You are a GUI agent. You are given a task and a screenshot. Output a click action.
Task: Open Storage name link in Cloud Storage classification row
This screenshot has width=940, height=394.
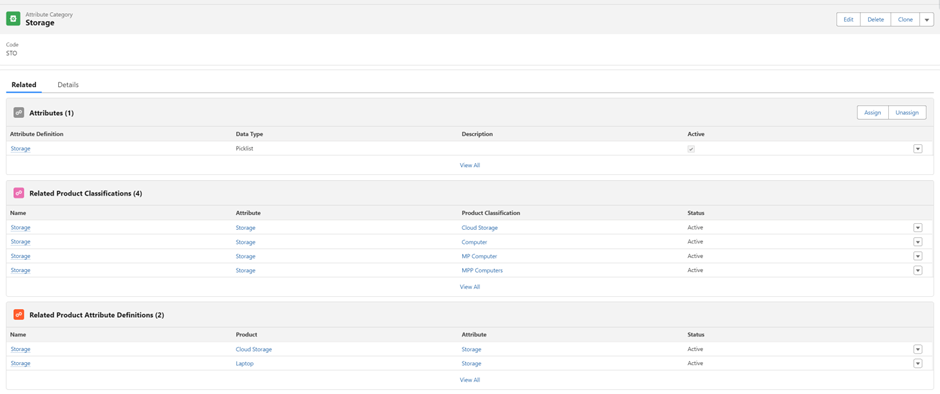click(x=20, y=228)
